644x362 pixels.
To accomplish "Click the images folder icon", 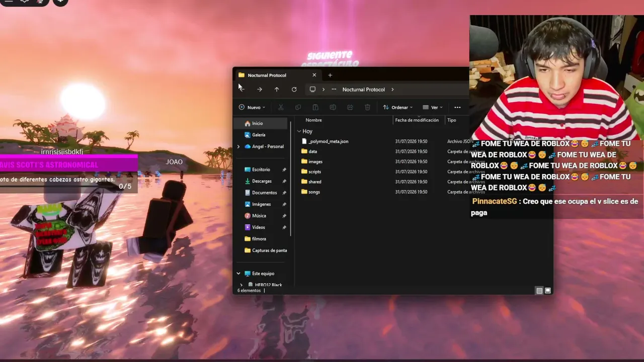I will tap(304, 161).
